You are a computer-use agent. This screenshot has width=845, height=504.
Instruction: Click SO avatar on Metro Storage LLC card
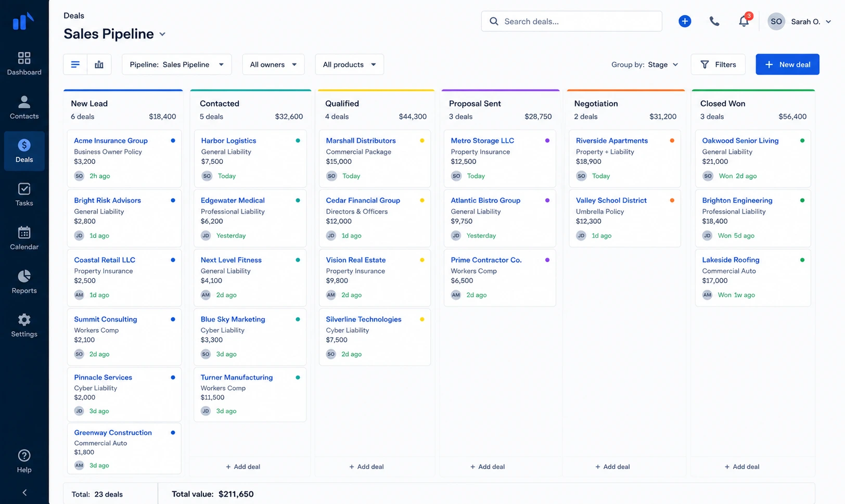coord(456,176)
